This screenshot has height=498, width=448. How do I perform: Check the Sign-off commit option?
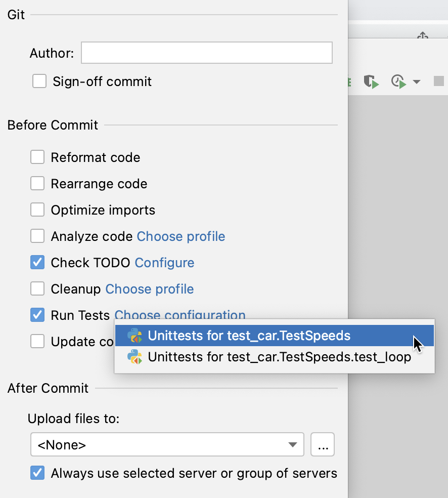coord(39,81)
